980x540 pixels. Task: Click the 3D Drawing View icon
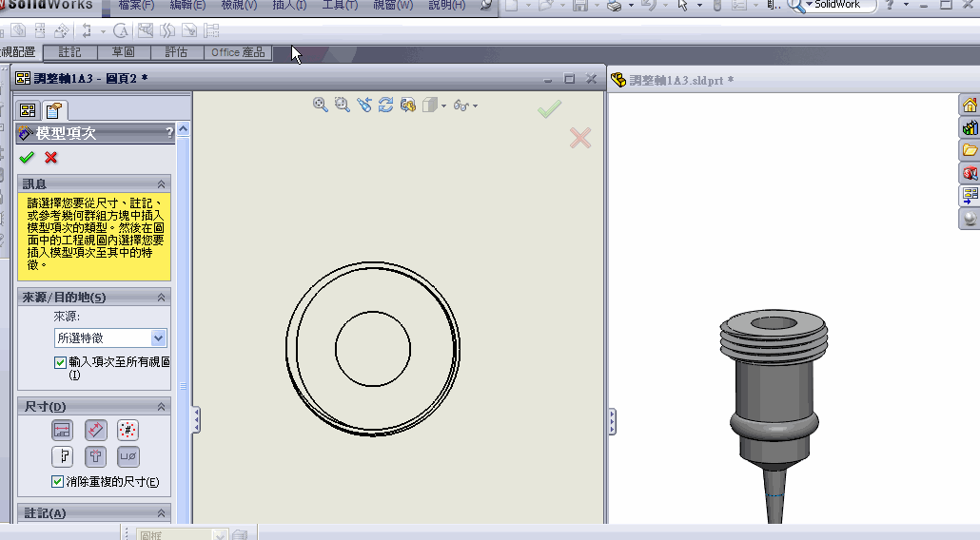(407, 105)
